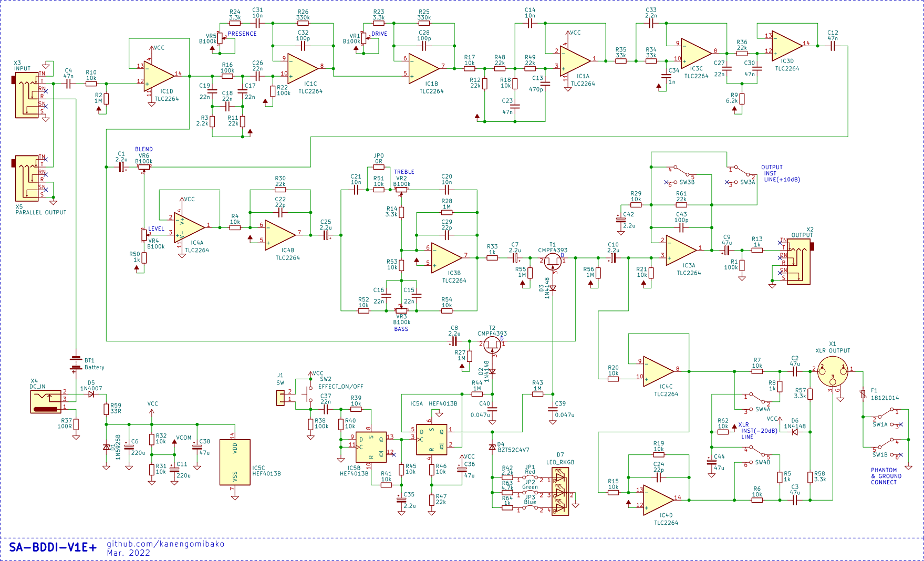Image resolution: width=924 pixels, height=561 pixels.
Task: Select the X3 input jack symbol
Action: (26, 95)
